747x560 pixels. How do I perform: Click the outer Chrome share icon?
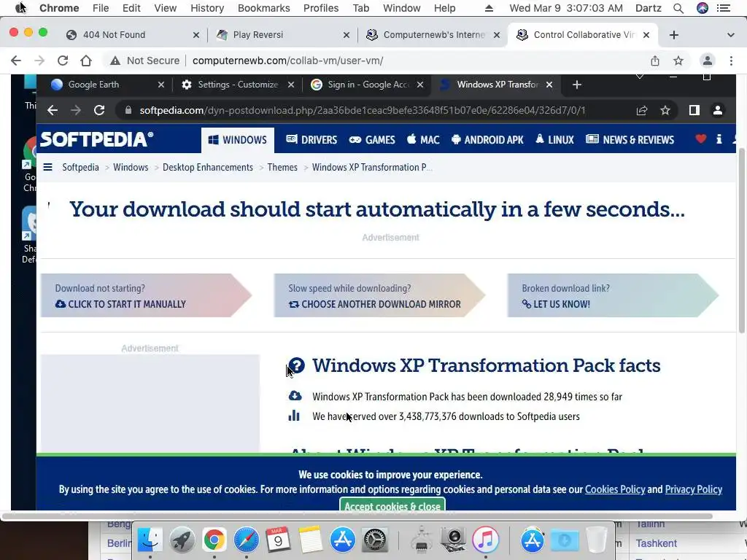[x=655, y=61]
